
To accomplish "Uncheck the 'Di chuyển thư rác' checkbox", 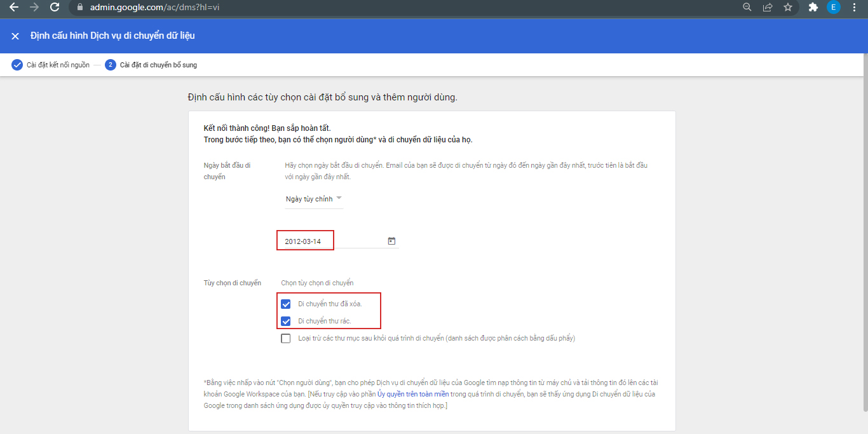I will [x=286, y=321].
